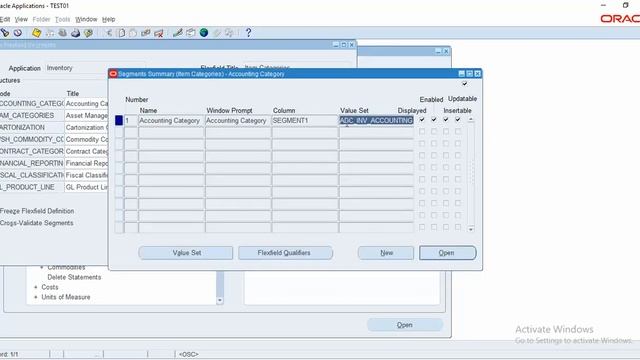640x360 pixels.
Task: Click the red Oracle icon in Segments Summary title bar
Action: pyautogui.click(x=113, y=73)
